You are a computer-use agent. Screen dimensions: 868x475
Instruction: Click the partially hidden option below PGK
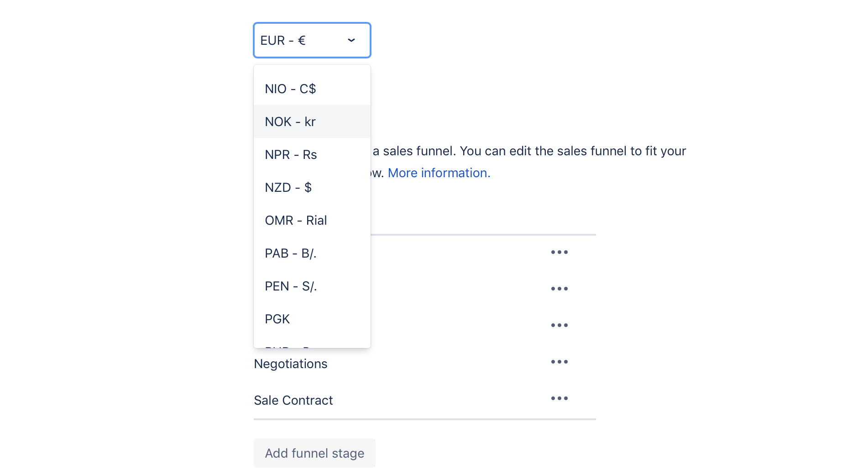click(x=312, y=343)
